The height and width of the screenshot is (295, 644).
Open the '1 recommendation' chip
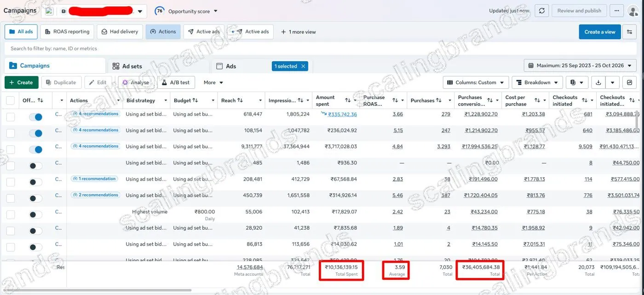point(94,179)
